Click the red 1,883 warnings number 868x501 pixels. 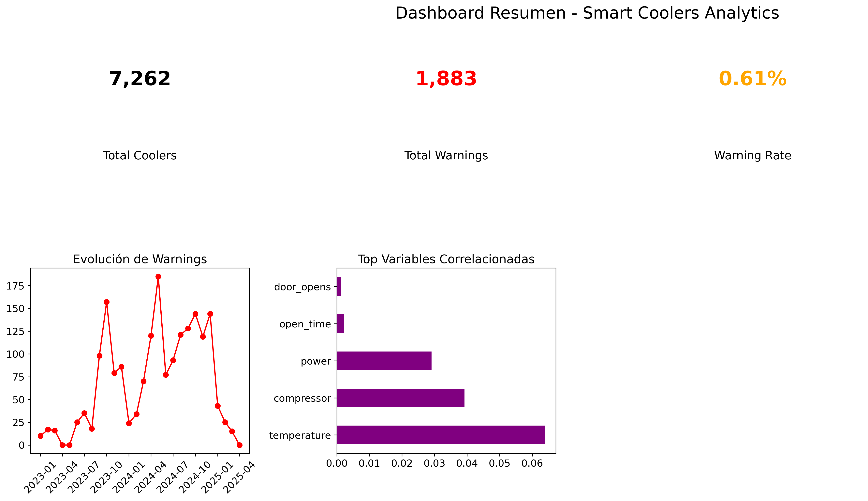pyautogui.click(x=446, y=79)
